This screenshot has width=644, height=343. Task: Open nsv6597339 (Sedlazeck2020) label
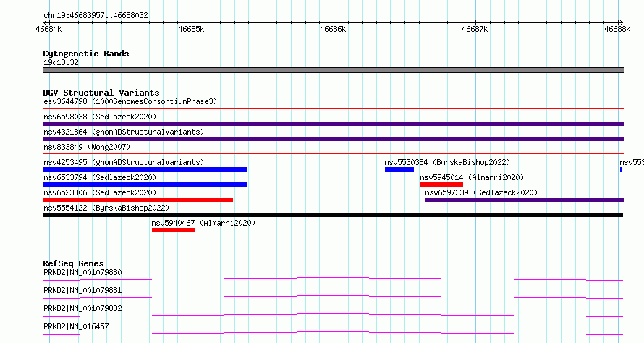coord(481,192)
